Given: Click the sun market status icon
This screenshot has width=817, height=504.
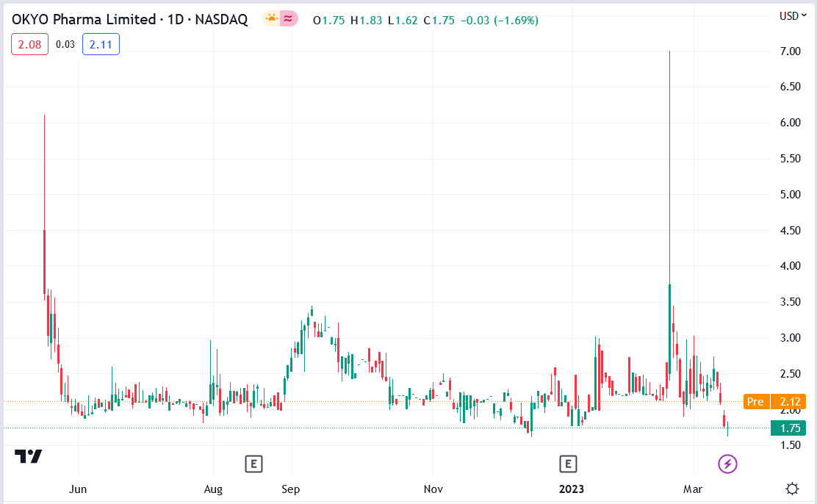Looking at the screenshot, I should tap(271, 19).
